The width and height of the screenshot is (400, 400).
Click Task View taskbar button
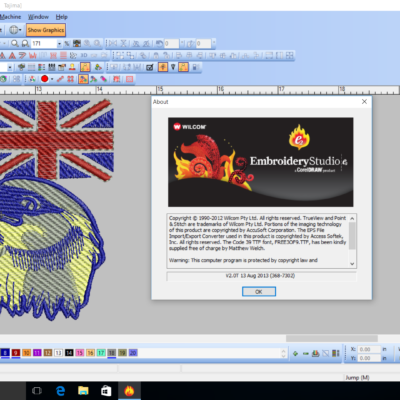click(37, 391)
